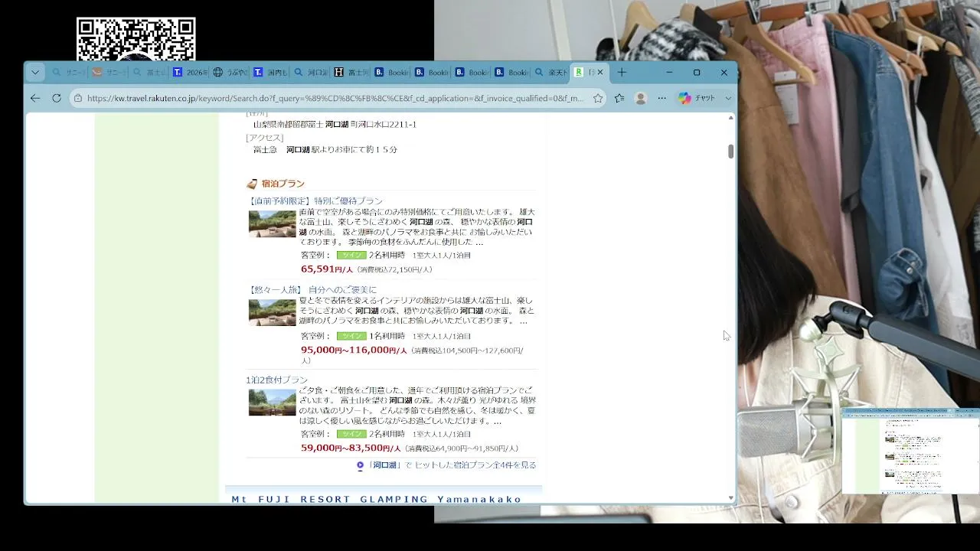980x551 pixels.
Task: Click the page vertical scrollbar thumb
Action: pos(731,152)
